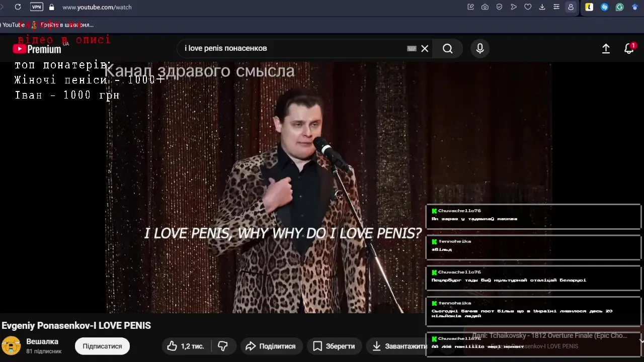Go to YouTube Premium home logo
644x362 pixels.
point(37,49)
